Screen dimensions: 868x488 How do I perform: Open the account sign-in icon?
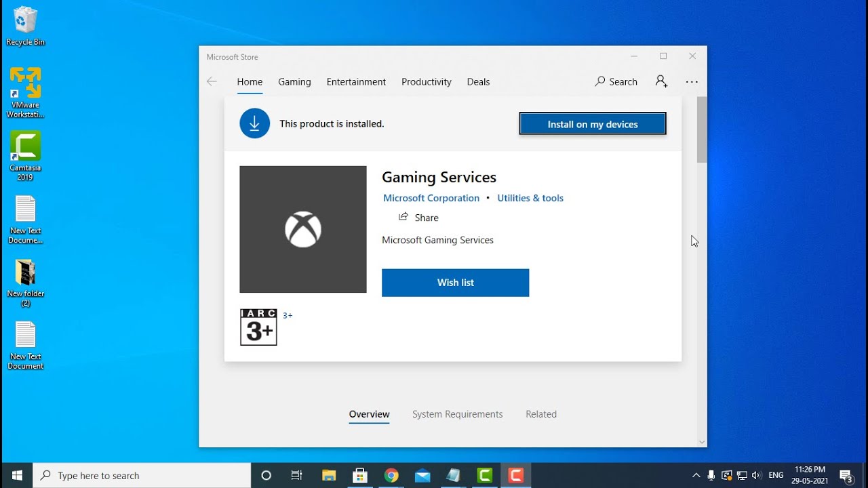661,81
